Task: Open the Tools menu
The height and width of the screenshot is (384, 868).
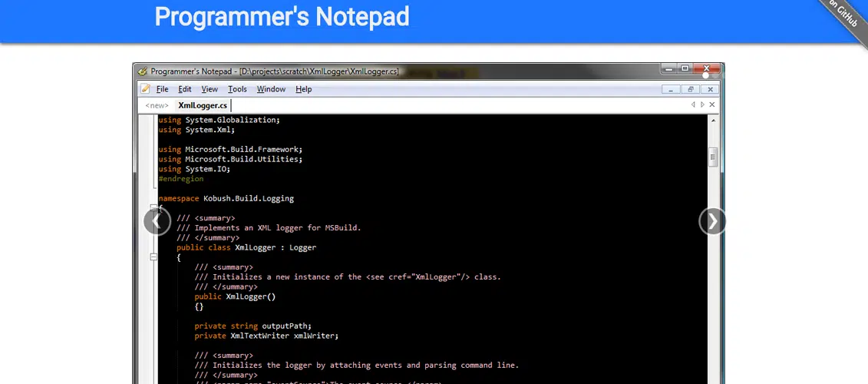Action: click(237, 89)
